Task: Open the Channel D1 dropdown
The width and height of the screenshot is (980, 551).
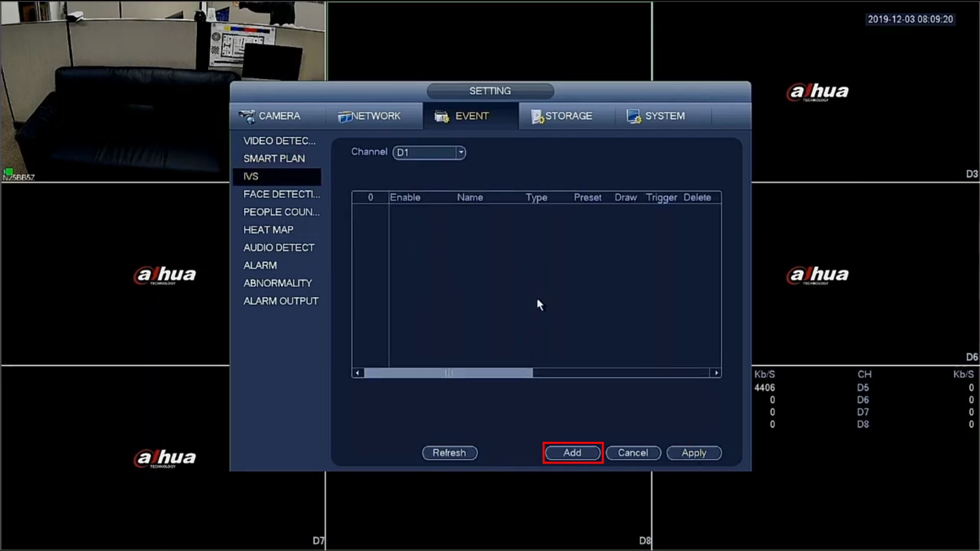Action: [425, 153]
